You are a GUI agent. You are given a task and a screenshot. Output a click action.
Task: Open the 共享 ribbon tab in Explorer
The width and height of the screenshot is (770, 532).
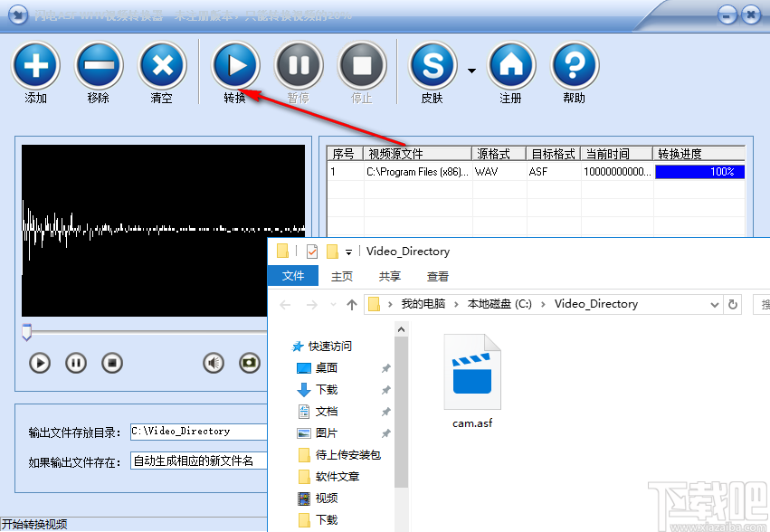[390, 277]
